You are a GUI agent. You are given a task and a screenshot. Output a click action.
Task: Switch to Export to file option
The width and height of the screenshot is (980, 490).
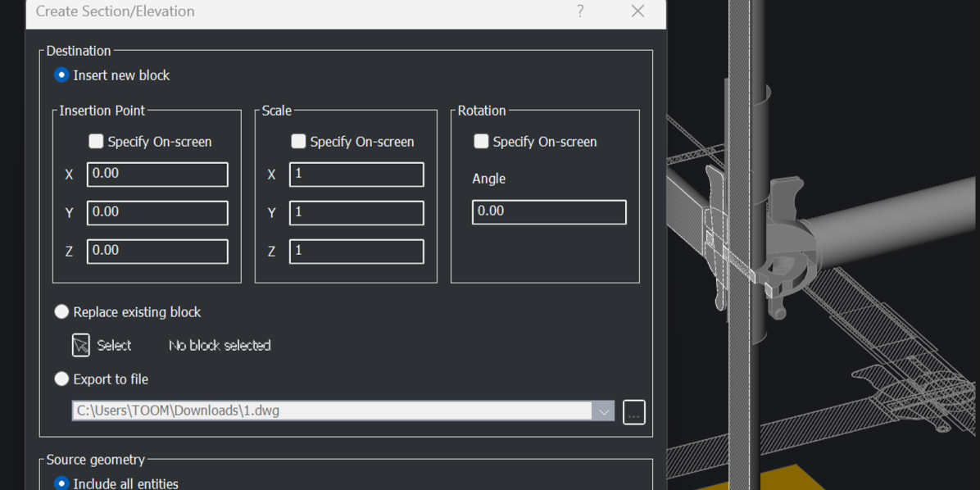tap(61, 379)
